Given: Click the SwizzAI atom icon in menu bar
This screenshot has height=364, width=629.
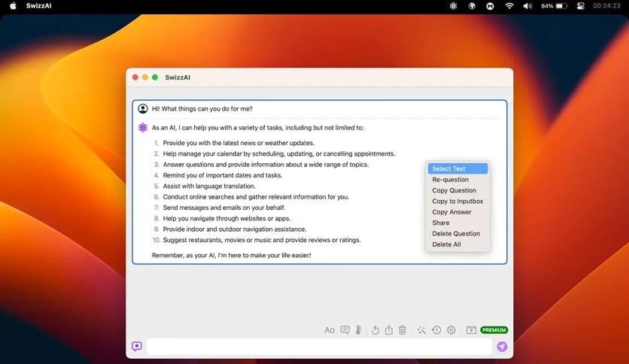Looking at the screenshot, I should point(453,6).
